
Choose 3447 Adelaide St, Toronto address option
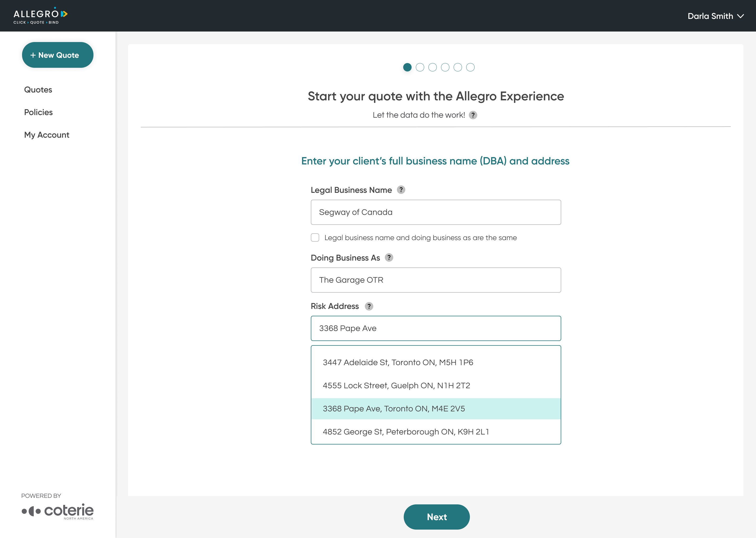pyautogui.click(x=397, y=363)
